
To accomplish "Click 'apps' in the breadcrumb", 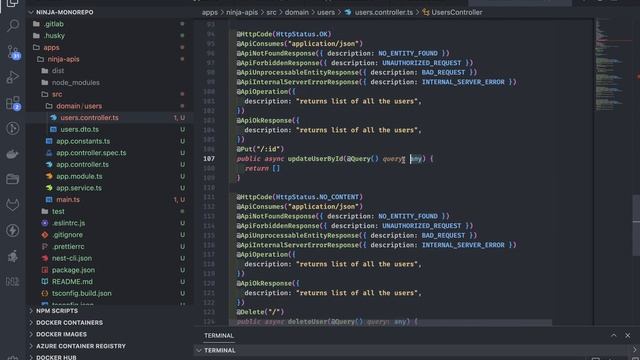I will [x=210, y=12].
